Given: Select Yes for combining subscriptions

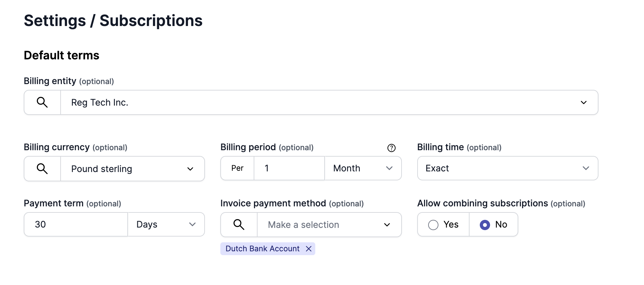Looking at the screenshot, I should pyautogui.click(x=433, y=225).
